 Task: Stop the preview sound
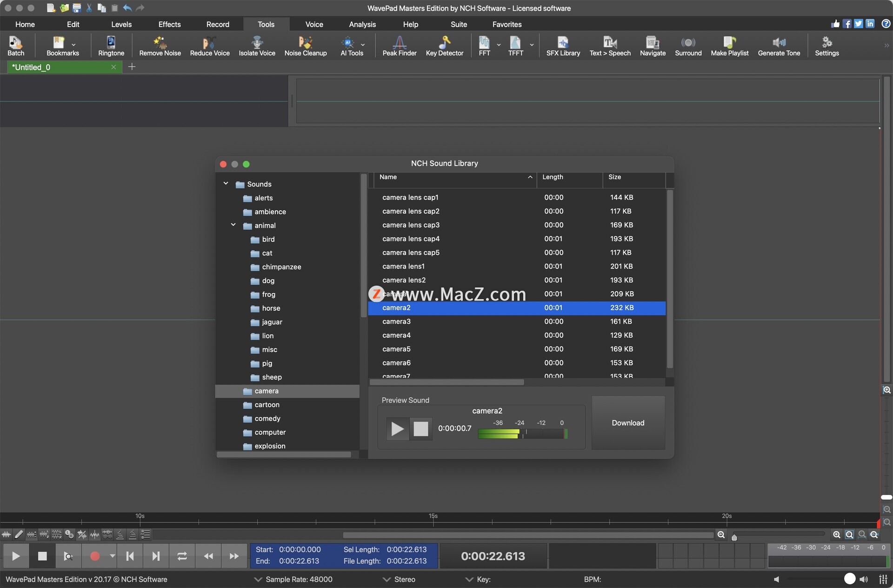pos(421,428)
